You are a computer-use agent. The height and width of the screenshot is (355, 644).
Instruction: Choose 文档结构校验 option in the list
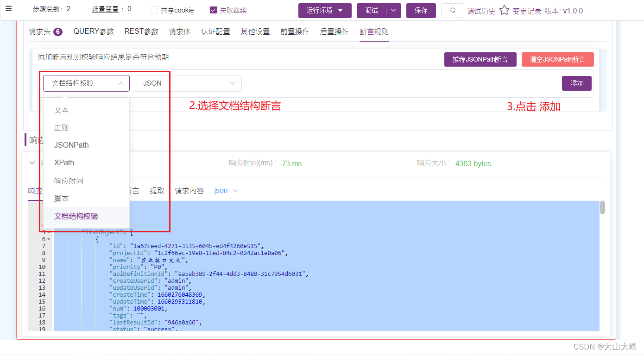[86, 216]
